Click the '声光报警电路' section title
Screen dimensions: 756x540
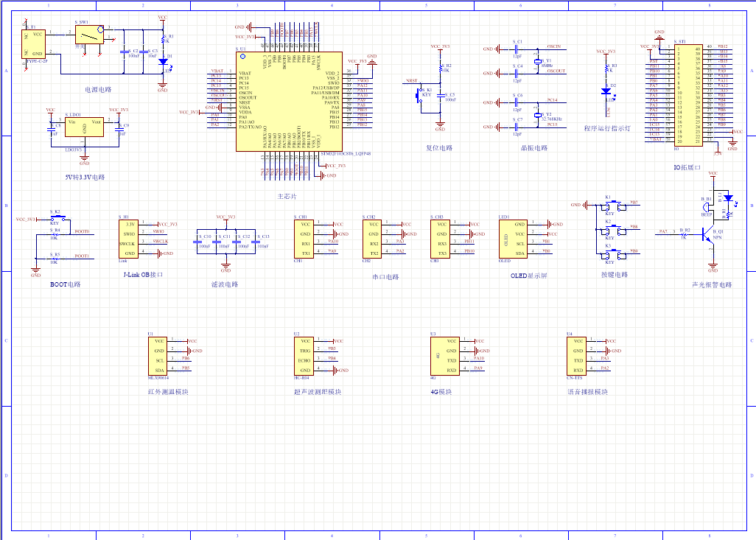712,285
